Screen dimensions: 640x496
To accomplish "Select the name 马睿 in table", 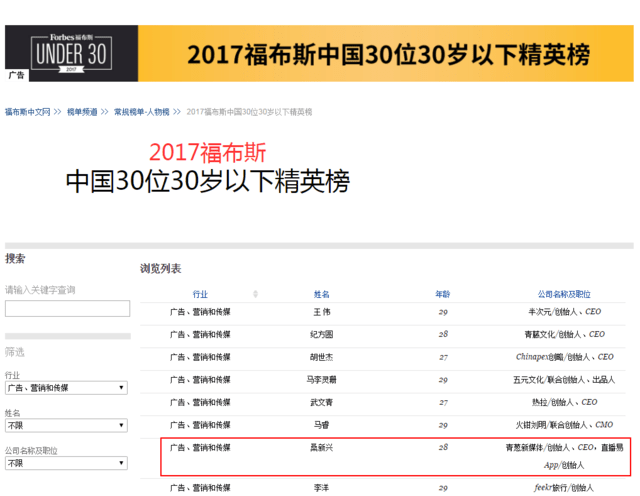I will point(322,425).
